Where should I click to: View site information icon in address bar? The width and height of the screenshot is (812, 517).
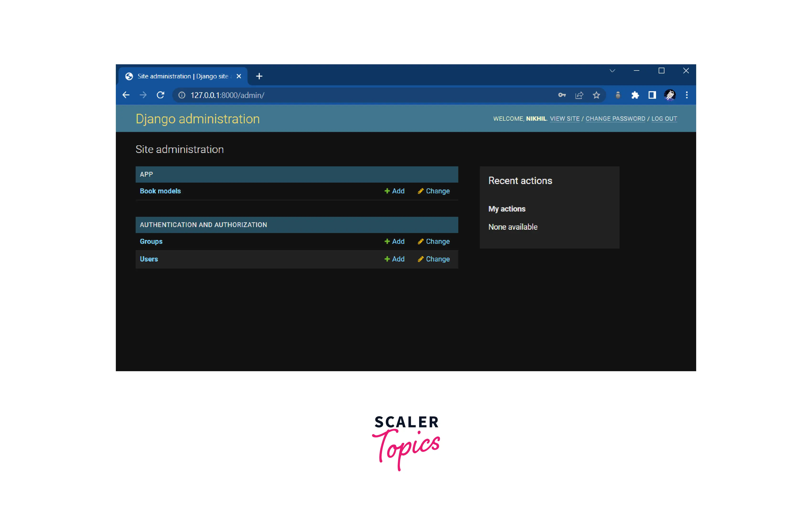pos(182,95)
